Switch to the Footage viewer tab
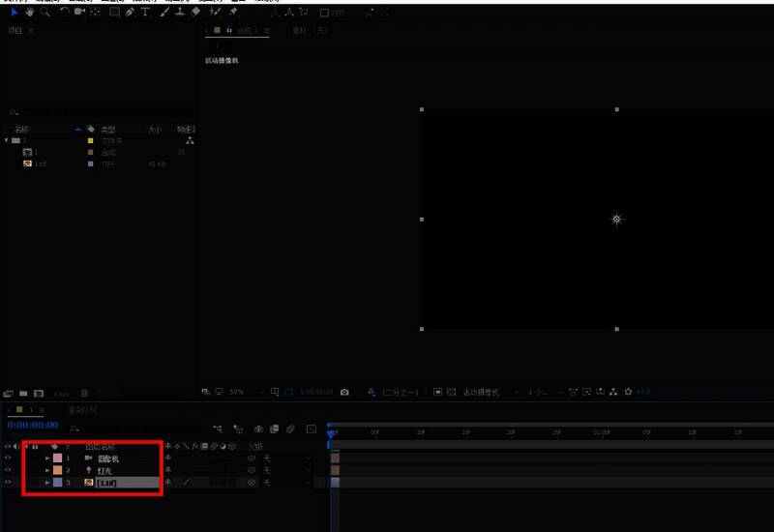Screen dimensions: 774x532 310,31
